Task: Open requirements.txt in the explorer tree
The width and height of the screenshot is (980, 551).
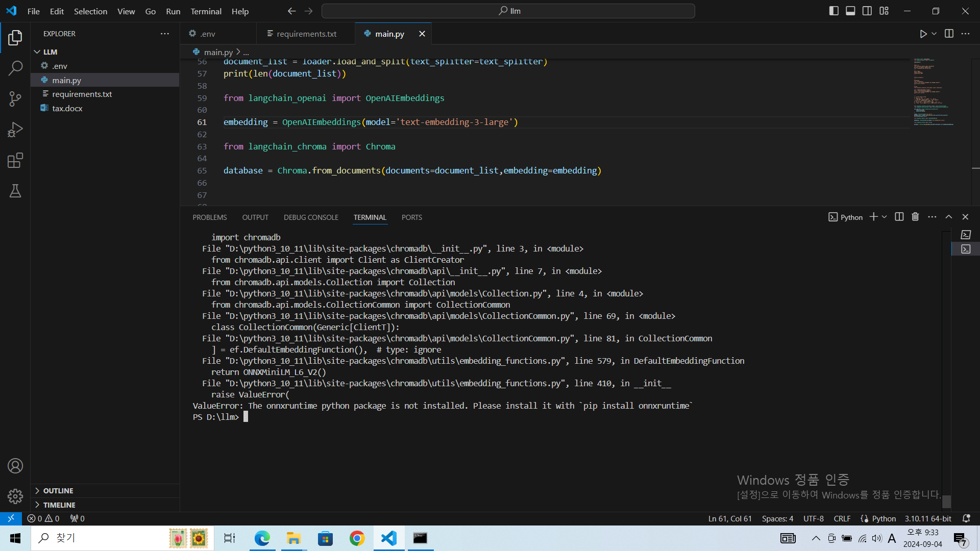Action: coord(105,94)
